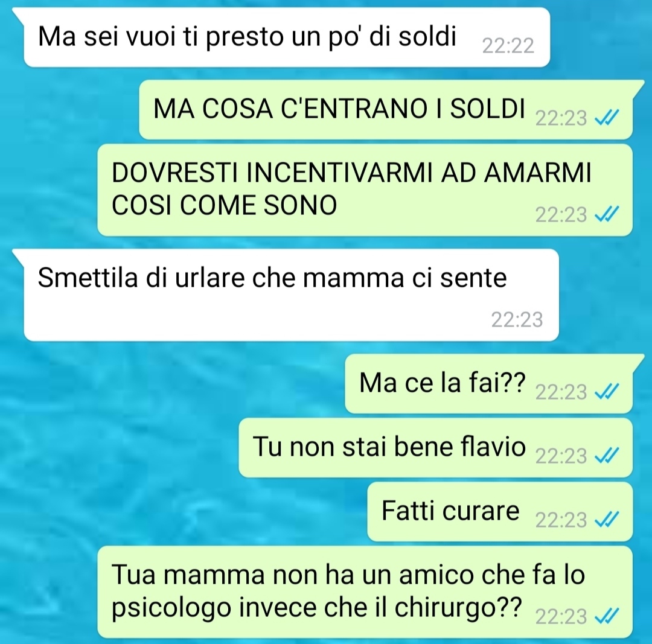The height and width of the screenshot is (644, 652).
Task: Select the 'Tu non stai bene flavio' bubble
Action: point(436,447)
